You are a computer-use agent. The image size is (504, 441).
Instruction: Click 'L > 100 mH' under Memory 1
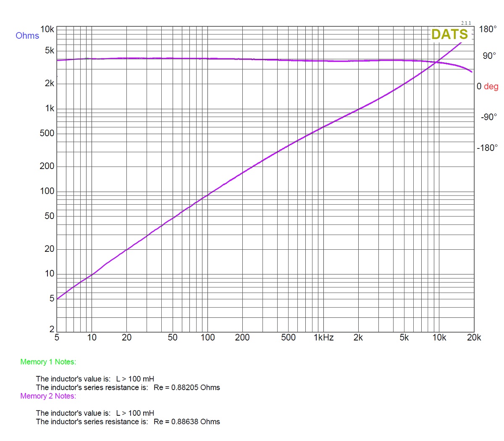[x=135, y=379]
